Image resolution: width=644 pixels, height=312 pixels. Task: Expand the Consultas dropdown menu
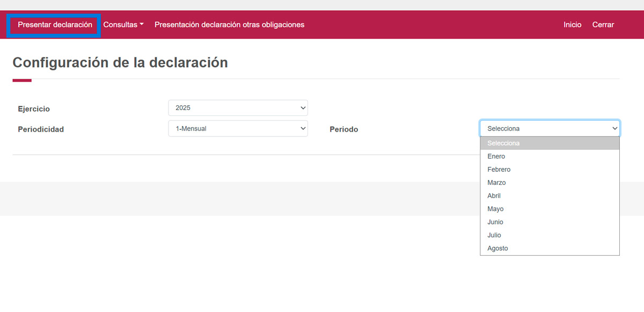[123, 25]
